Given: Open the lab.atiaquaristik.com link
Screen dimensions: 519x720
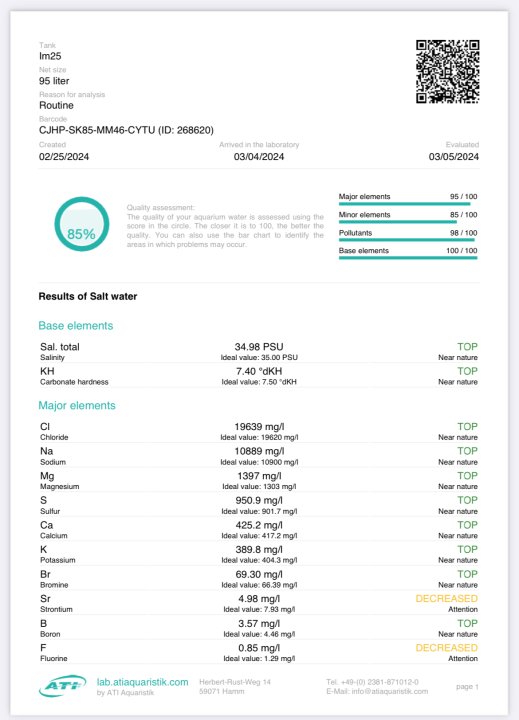Looking at the screenshot, I should pos(142,682).
